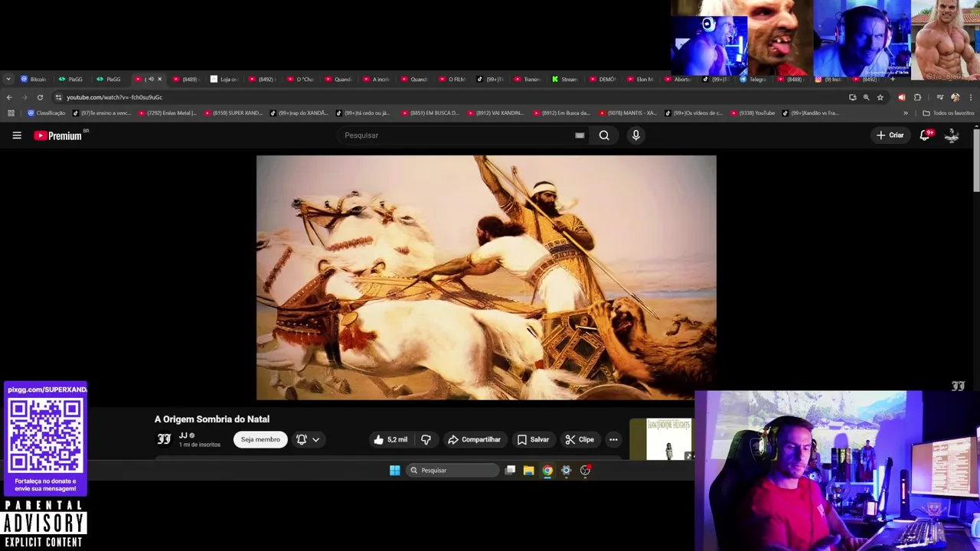Open File Explorer from taskbar

[528, 471]
